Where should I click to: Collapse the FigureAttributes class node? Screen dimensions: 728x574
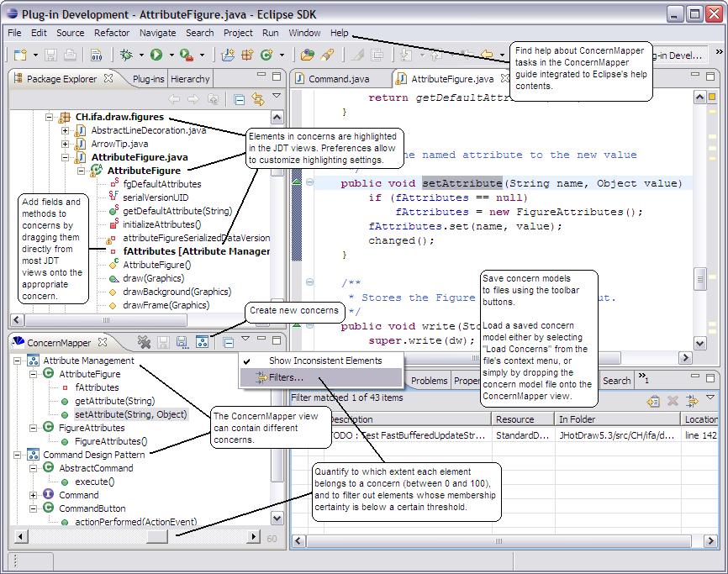tap(34, 428)
